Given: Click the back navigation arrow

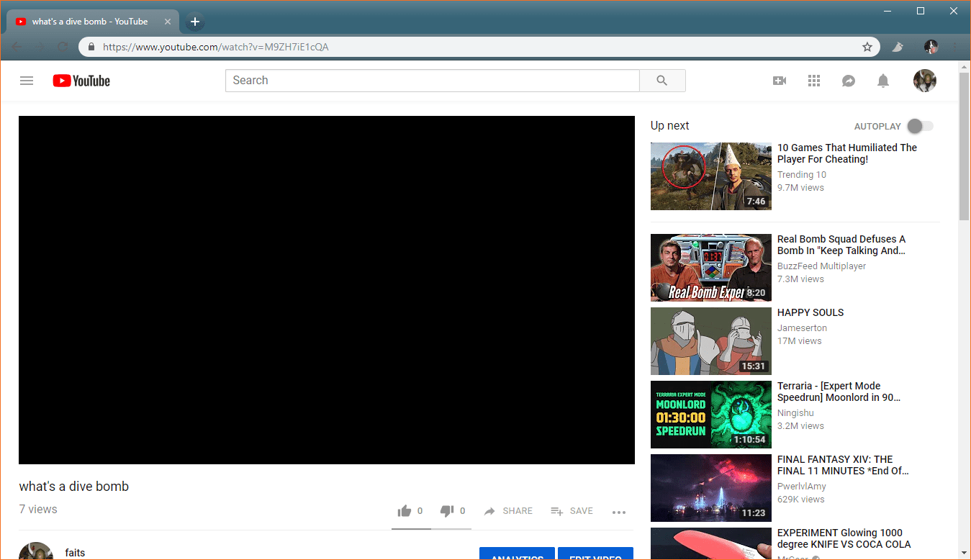Looking at the screenshot, I should pyautogui.click(x=17, y=47).
